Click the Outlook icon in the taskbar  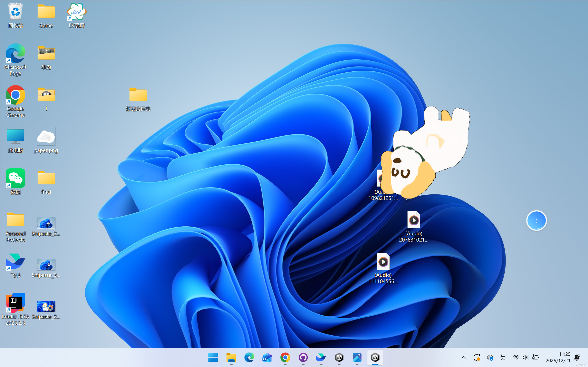point(267,358)
